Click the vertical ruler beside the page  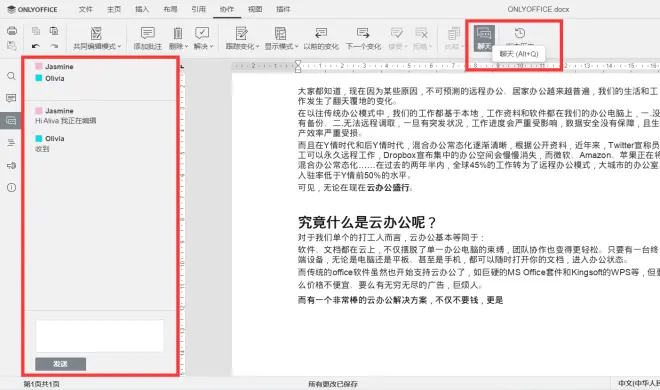(x=183, y=223)
